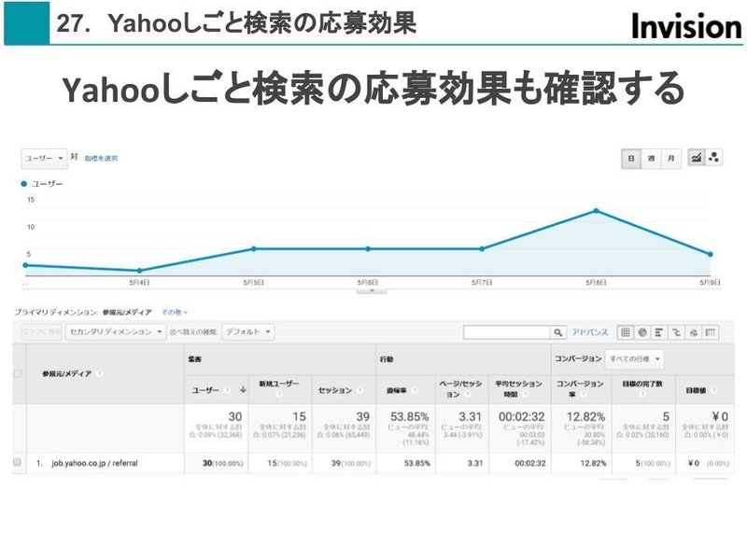Click the 5月8日 peak data point
The height and width of the screenshot is (560, 747).
596,211
